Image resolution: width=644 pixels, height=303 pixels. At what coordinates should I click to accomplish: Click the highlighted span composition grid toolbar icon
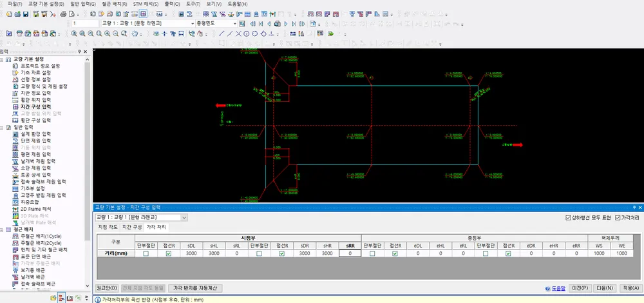(143, 14)
